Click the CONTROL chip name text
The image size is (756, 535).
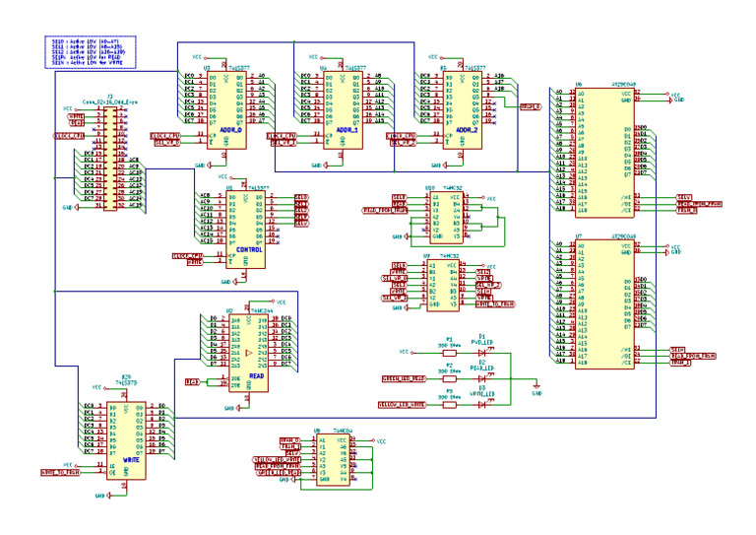pyautogui.click(x=249, y=250)
